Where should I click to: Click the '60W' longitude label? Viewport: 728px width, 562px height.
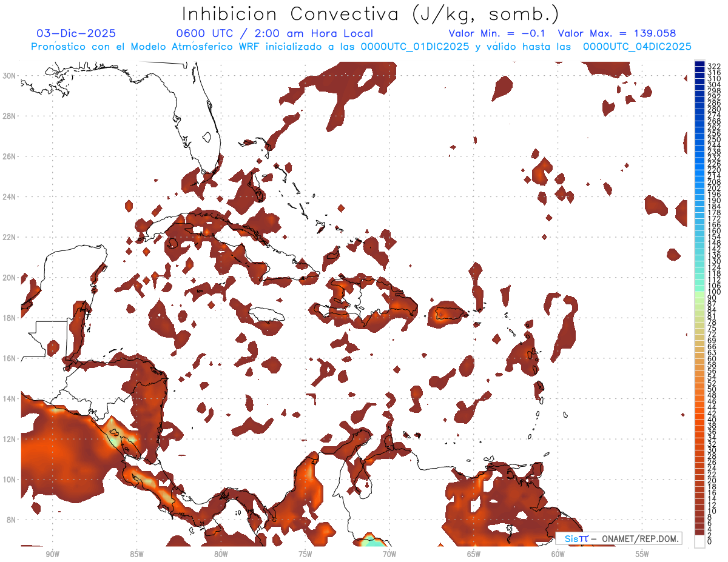pos(558,554)
